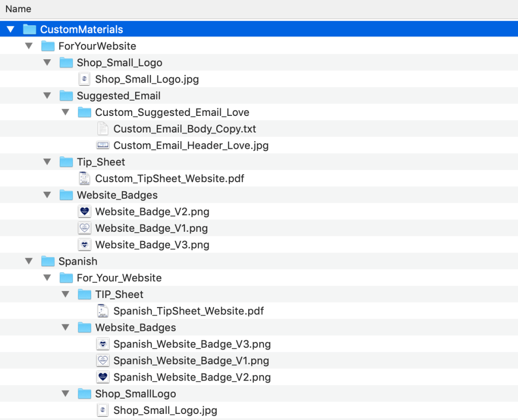Sort by clicking the Name column header
Viewport: 518px width, 420px height.
(18, 9)
